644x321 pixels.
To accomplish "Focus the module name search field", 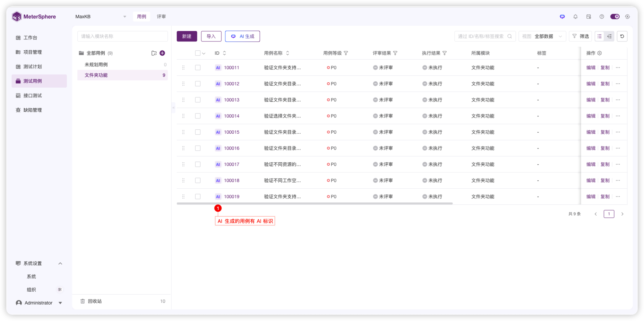I will click(x=122, y=36).
